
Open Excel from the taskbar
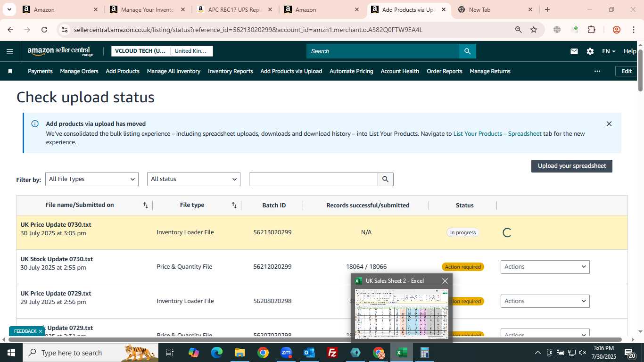coord(402,353)
